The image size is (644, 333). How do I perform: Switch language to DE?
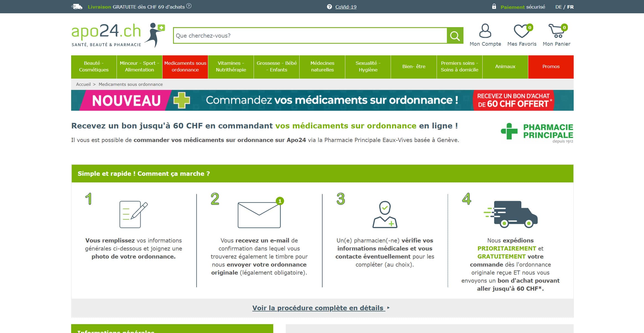click(558, 7)
